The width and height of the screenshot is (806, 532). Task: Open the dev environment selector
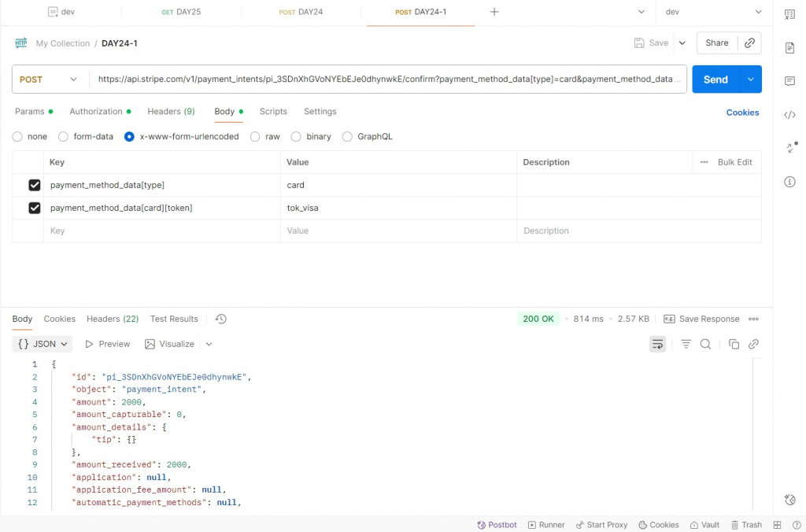[x=713, y=12]
